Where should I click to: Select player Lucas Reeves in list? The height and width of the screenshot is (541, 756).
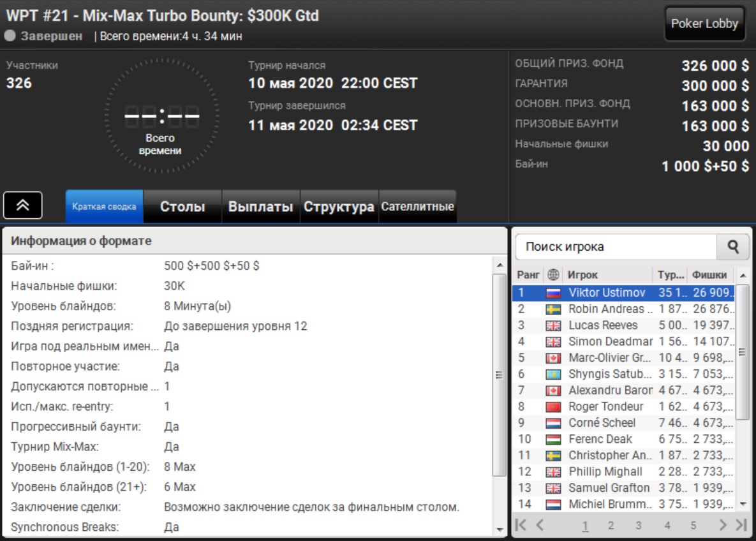[x=603, y=325]
